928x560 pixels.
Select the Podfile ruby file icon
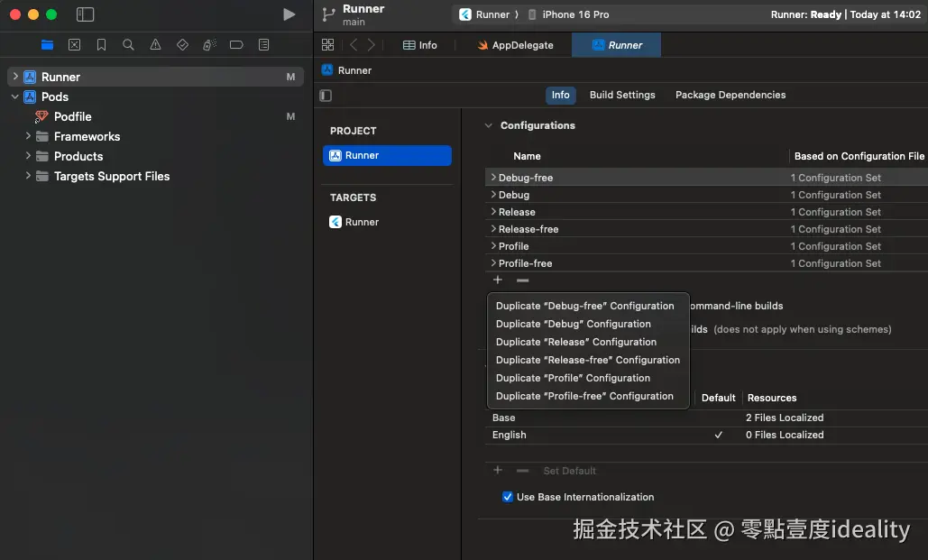(41, 116)
